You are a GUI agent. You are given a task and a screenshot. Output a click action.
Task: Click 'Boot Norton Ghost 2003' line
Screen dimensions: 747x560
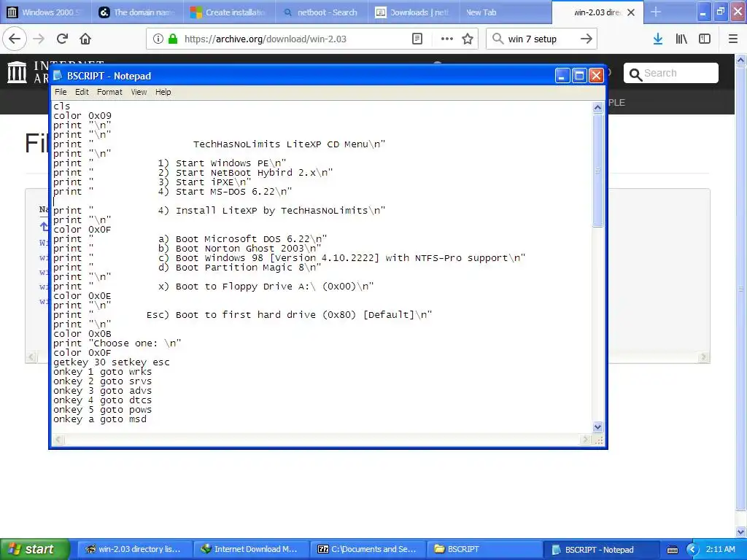[x=187, y=249]
